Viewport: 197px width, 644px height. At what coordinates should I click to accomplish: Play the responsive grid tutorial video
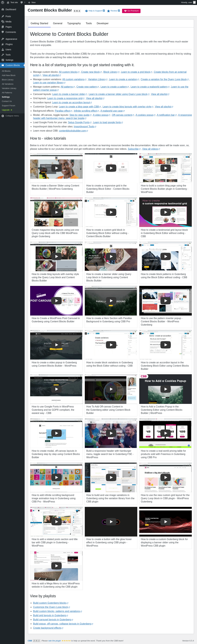[111, 168]
